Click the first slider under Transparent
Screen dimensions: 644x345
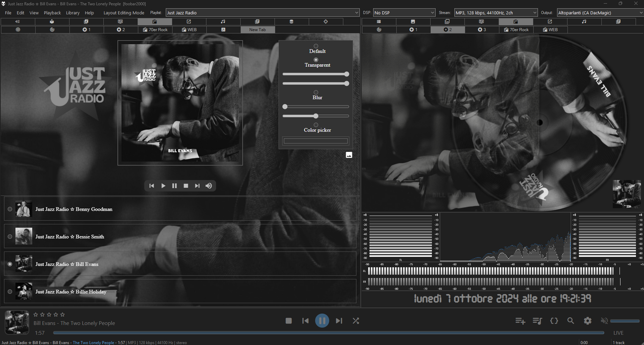click(316, 74)
